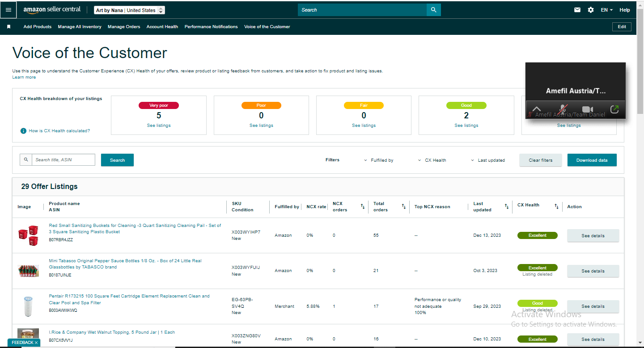
Task: Open the mail messages icon
Action: (x=577, y=10)
